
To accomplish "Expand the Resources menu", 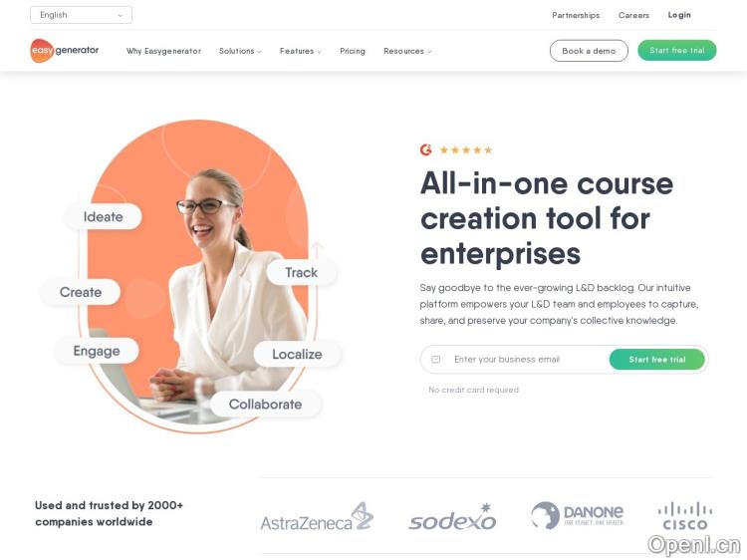I will coord(407,51).
